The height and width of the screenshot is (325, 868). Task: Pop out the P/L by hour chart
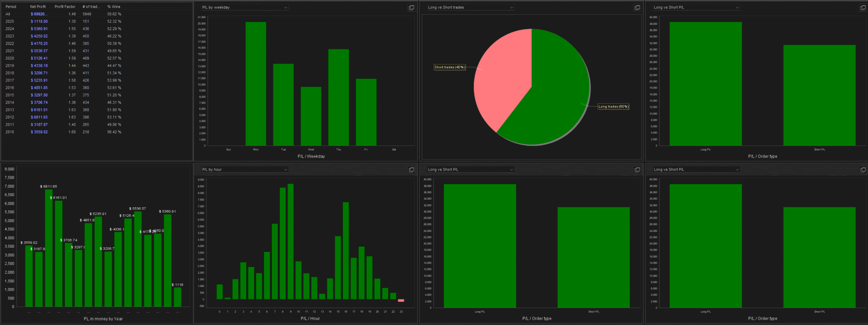(411, 170)
